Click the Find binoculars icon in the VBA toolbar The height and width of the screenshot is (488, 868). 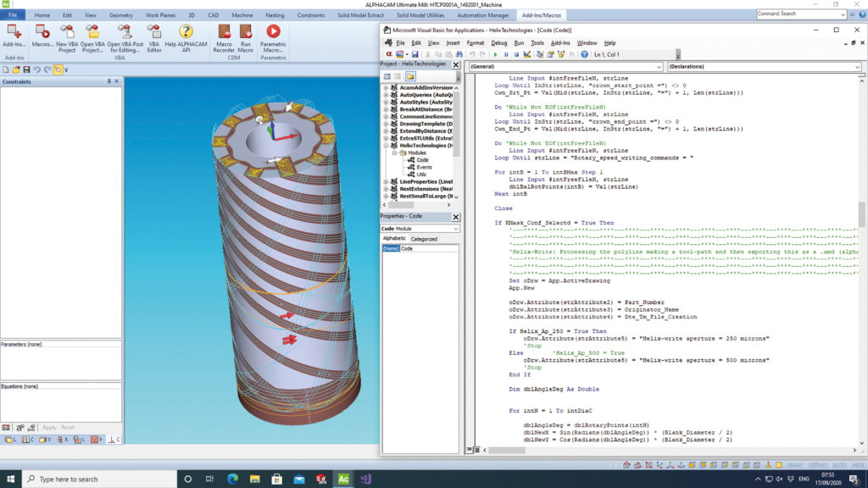pos(459,54)
